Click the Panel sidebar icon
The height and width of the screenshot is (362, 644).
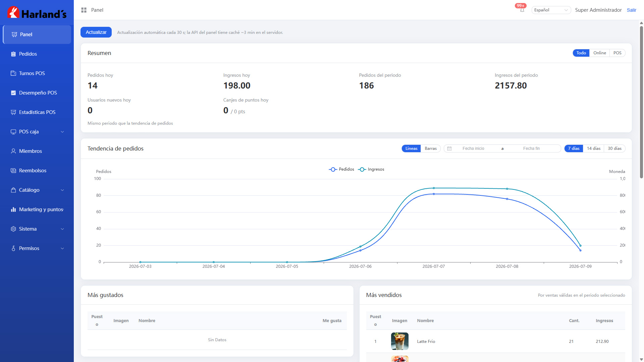click(14, 35)
